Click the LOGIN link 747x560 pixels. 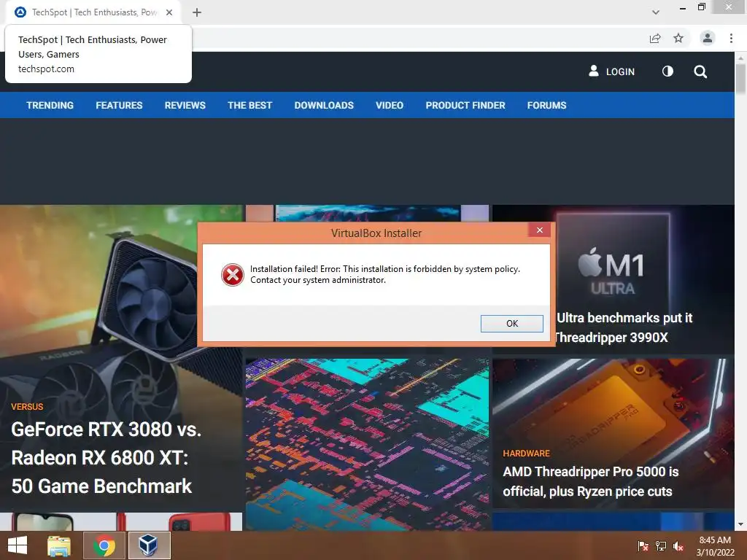[x=620, y=72]
